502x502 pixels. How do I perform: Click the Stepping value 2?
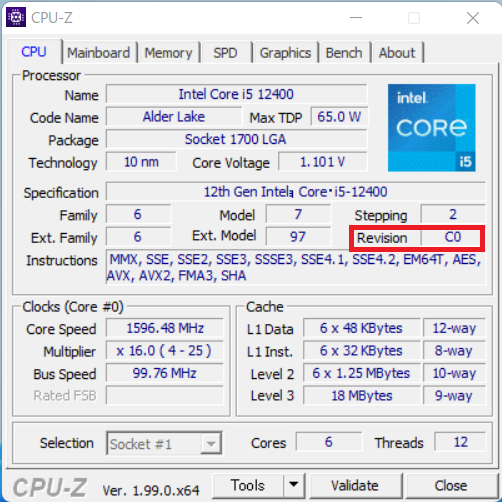[x=453, y=214]
